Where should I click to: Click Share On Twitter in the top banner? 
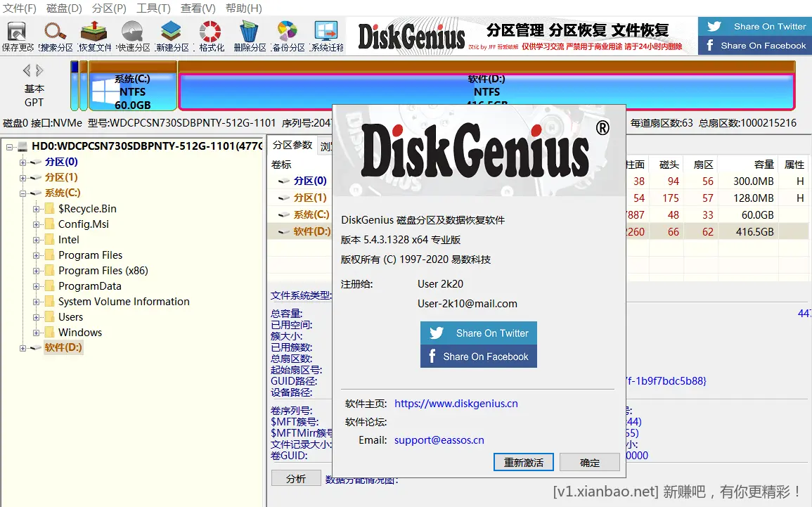click(x=754, y=27)
